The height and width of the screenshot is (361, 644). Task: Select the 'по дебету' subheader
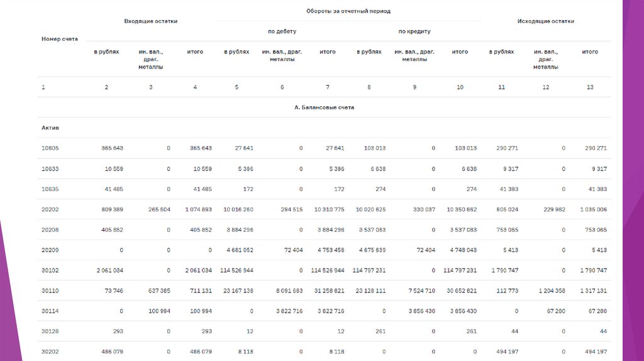click(282, 31)
